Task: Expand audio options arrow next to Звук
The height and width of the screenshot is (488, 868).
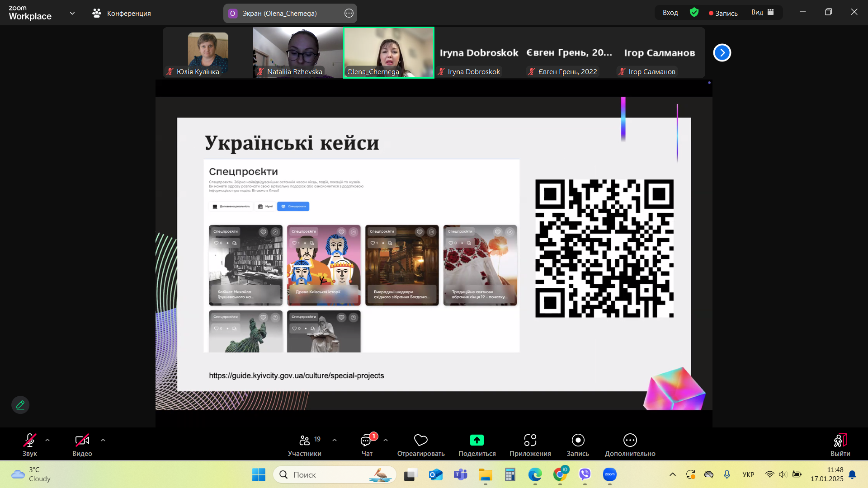Action: pos(47,440)
